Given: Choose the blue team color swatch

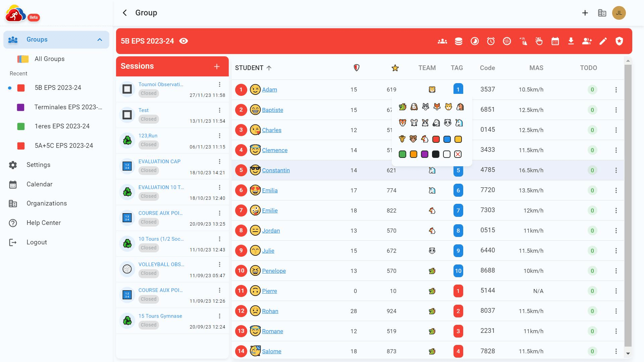Looking at the screenshot, I should pyautogui.click(x=447, y=139).
